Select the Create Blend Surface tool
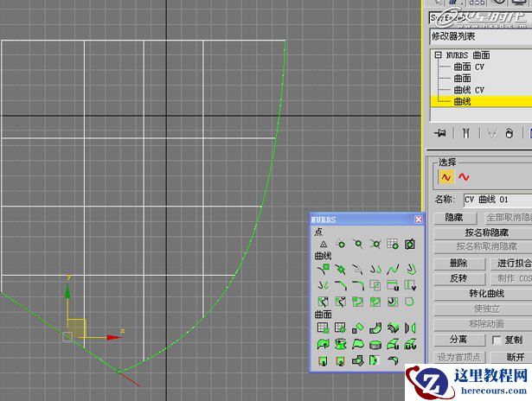Screen dimensions: 532x401 [x=375, y=328]
